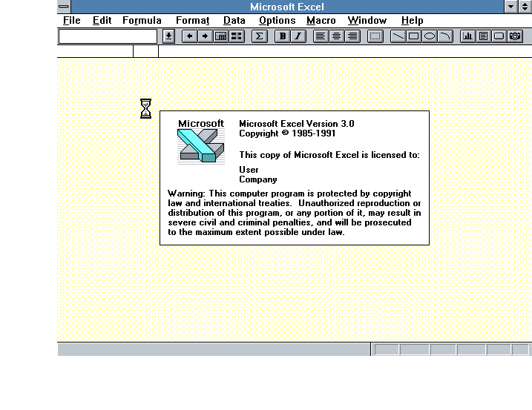Click the Chart tool icon

pyautogui.click(x=468, y=36)
